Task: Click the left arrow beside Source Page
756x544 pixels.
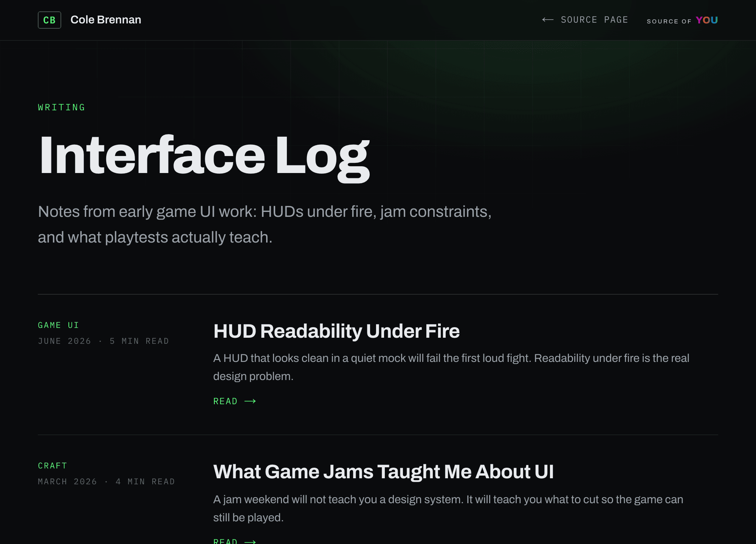Action: [548, 20]
